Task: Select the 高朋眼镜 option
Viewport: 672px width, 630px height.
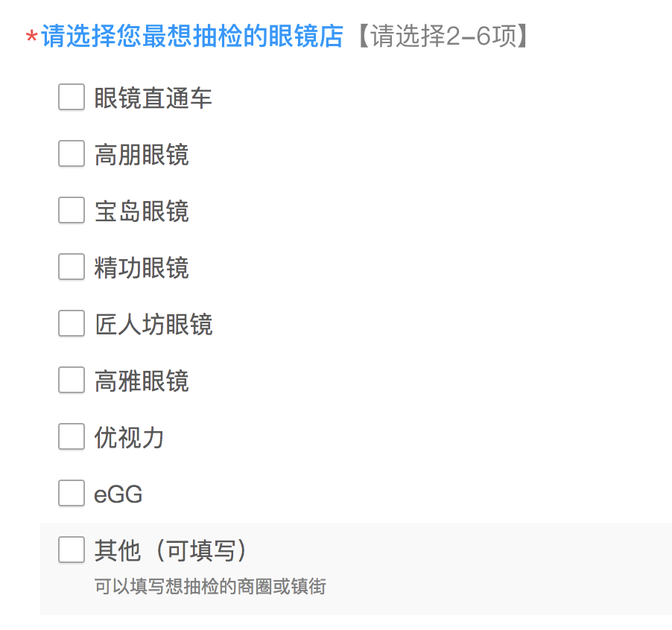Action: (x=71, y=153)
